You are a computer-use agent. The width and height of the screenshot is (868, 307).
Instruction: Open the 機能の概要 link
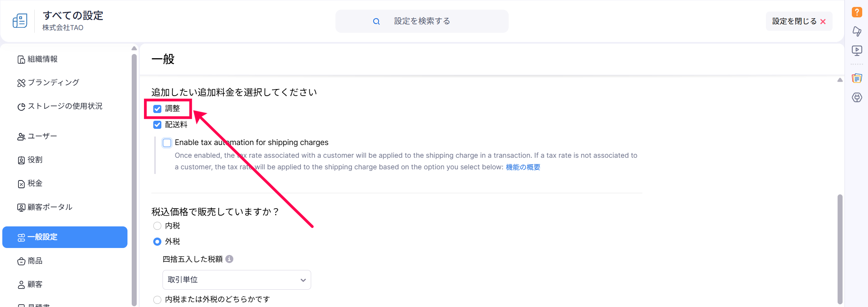click(523, 167)
